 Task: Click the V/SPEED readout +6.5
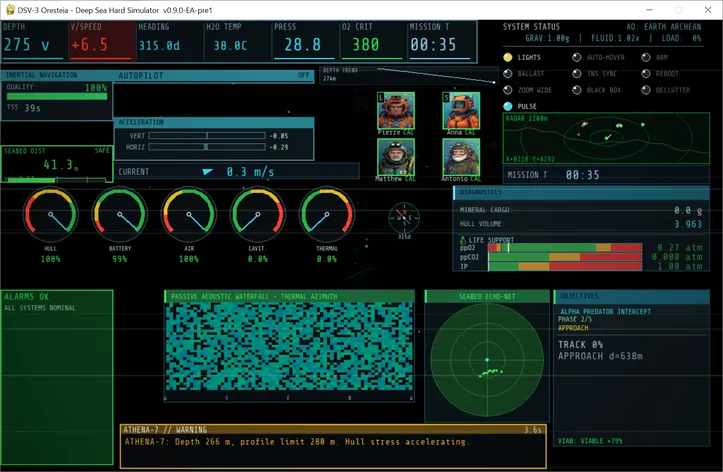click(89, 45)
